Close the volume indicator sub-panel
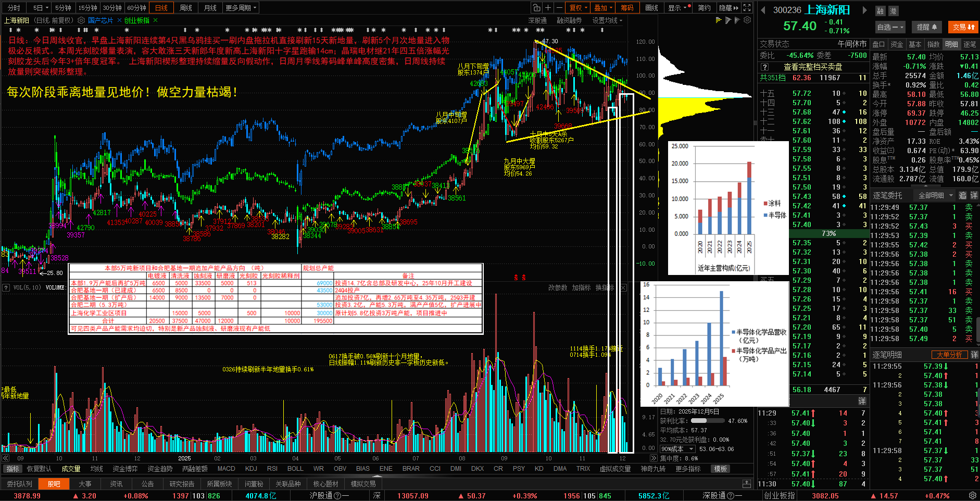The image size is (980, 501). click(623, 287)
